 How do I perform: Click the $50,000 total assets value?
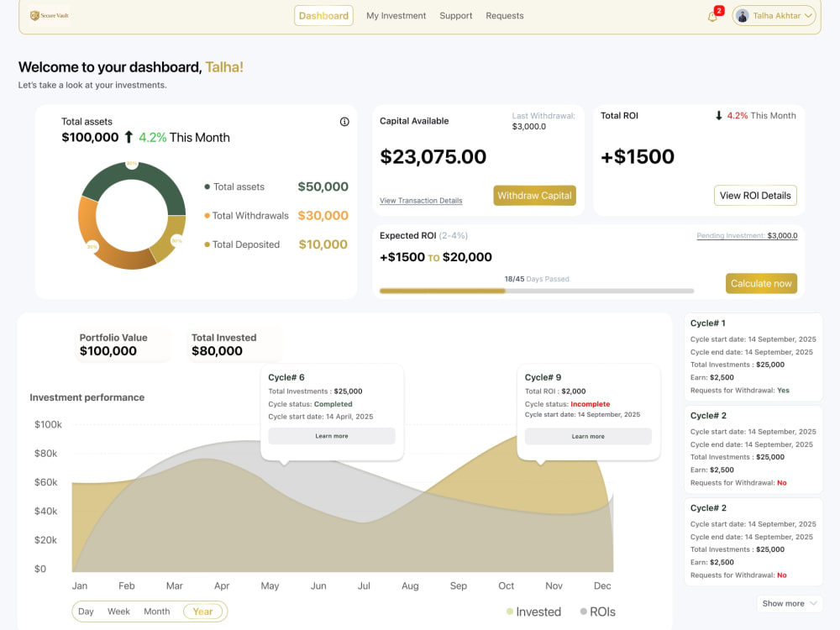point(323,187)
